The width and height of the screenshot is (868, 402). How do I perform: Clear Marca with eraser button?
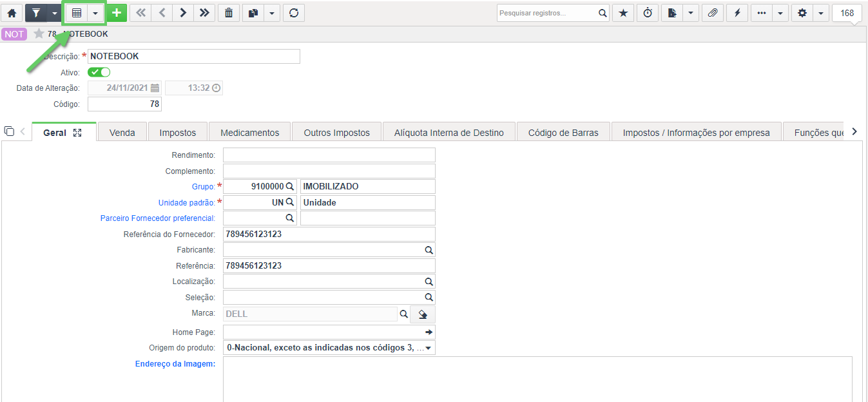click(x=423, y=314)
